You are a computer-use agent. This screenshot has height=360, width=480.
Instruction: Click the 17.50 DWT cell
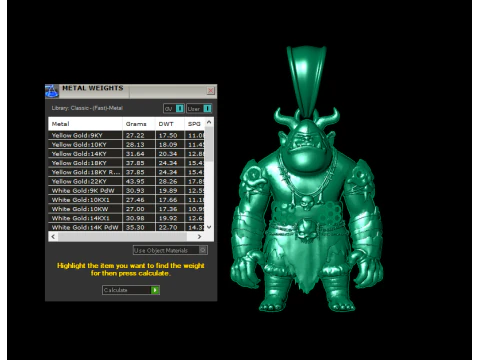(170, 135)
